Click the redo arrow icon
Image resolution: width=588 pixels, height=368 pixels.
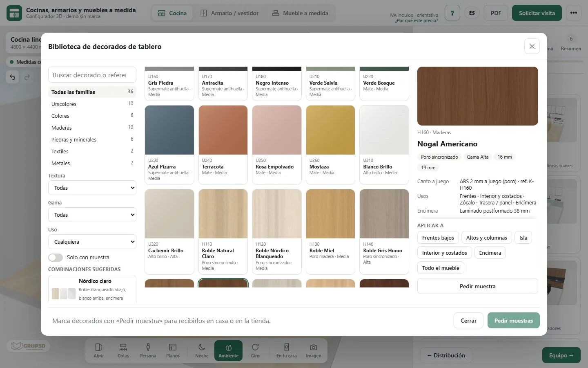point(27,77)
